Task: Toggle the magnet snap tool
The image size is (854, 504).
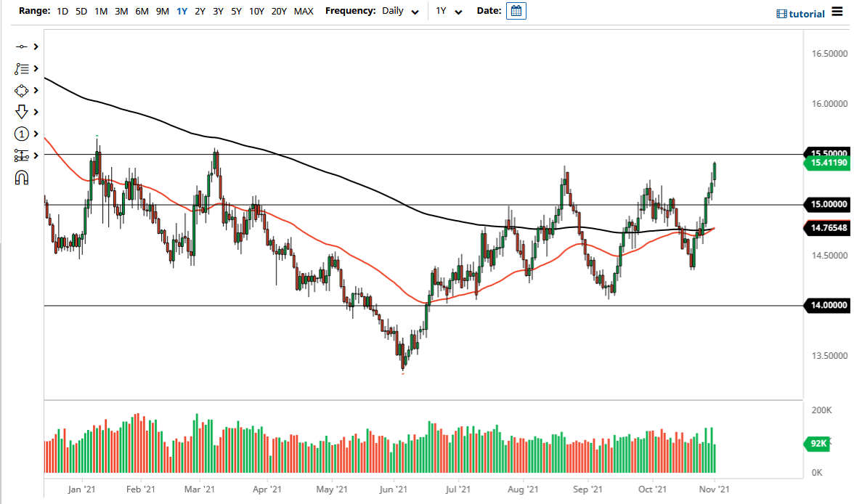Action: click(22, 177)
